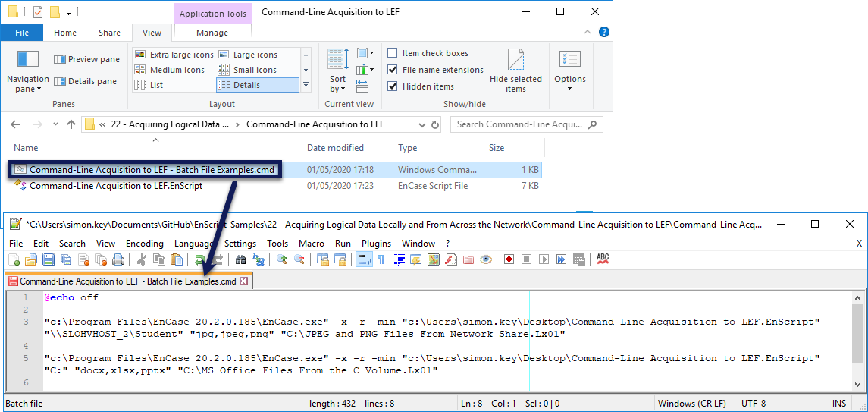
Task: Click the Open file icon in Notepad++ toolbar
Action: coord(32,259)
